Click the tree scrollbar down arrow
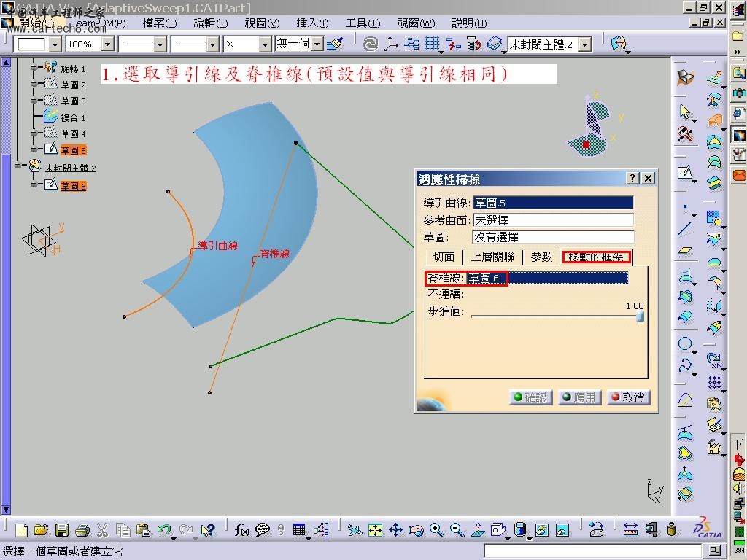747x560 pixels. click(6, 509)
